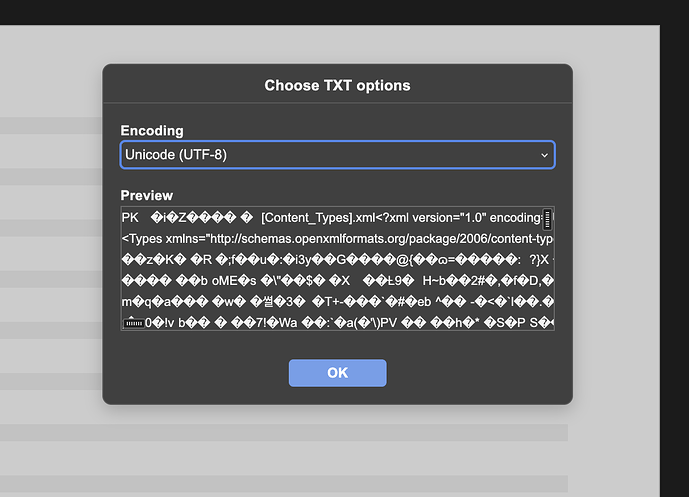Click the "Choose TXT options" dialog title

(337, 85)
